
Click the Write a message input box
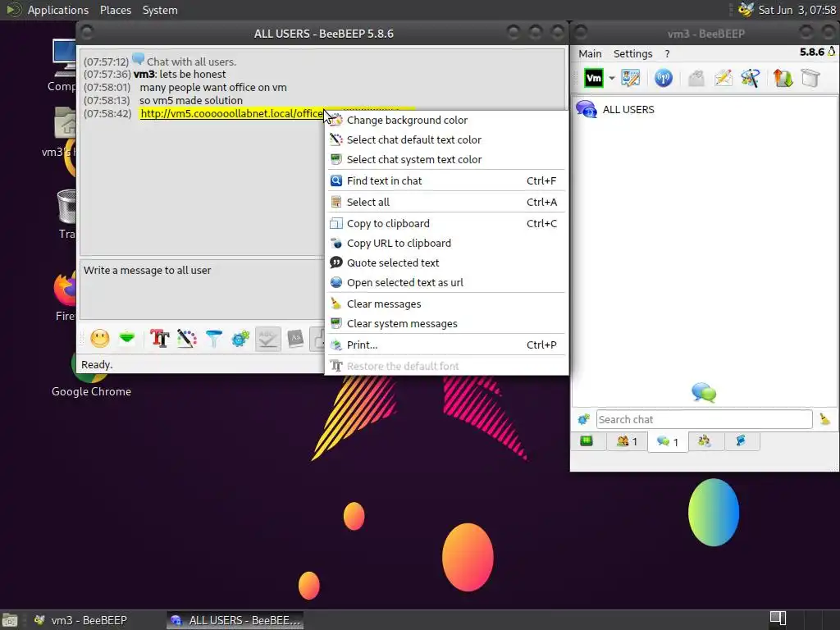pos(202,290)
